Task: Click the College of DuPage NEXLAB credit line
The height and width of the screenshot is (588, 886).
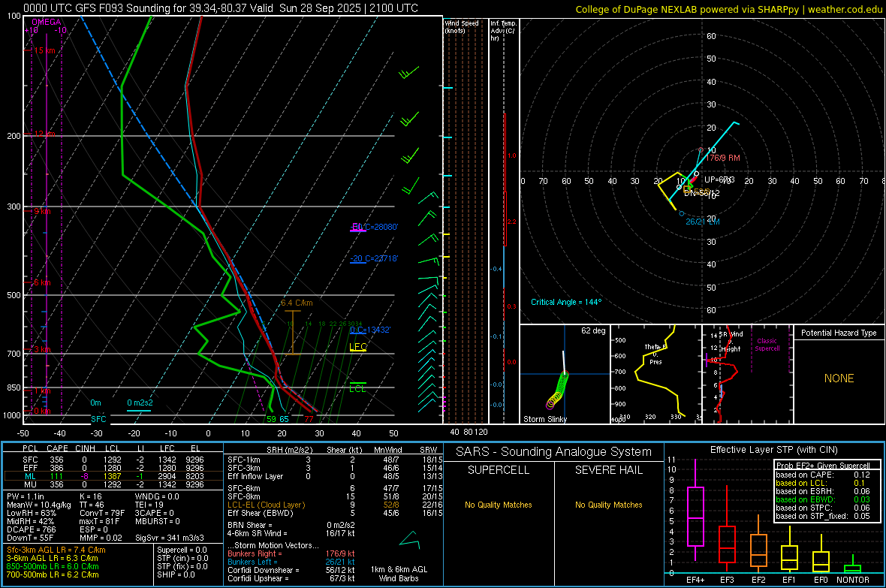Action: pos(729,9)
